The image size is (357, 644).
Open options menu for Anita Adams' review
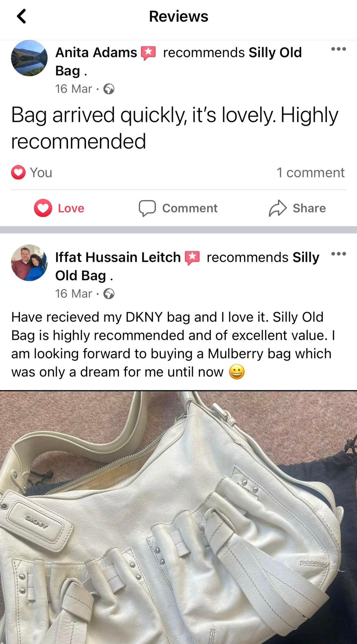tap(338, 49)
